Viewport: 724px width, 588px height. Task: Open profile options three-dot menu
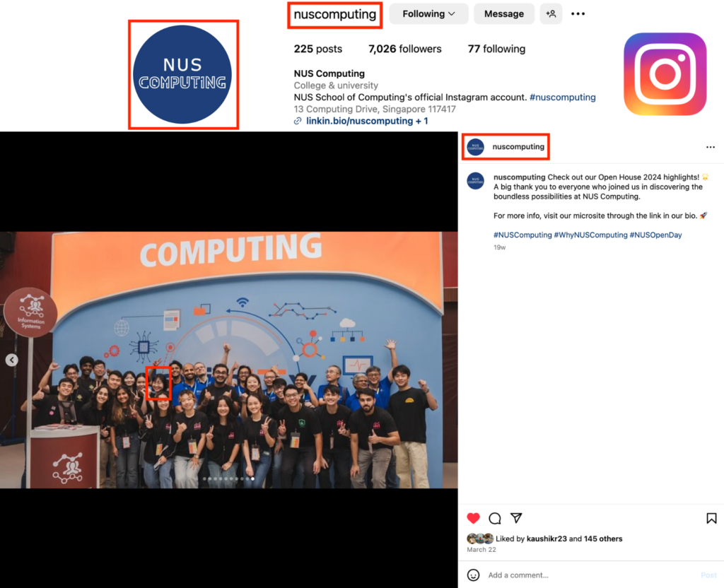(578, 13)
